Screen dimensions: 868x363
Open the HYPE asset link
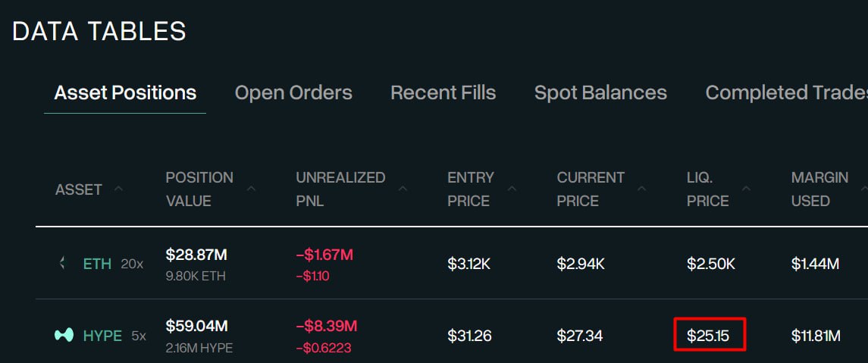coord(102,335)
